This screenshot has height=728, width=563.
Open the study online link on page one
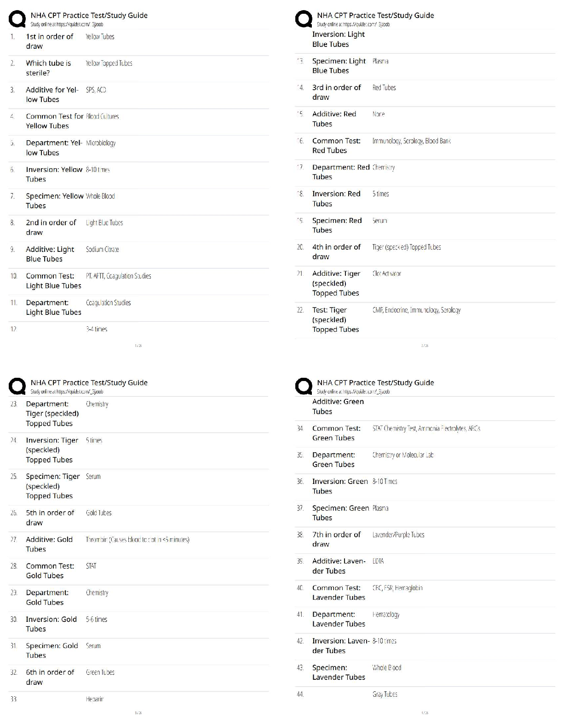tap(67, 24)
